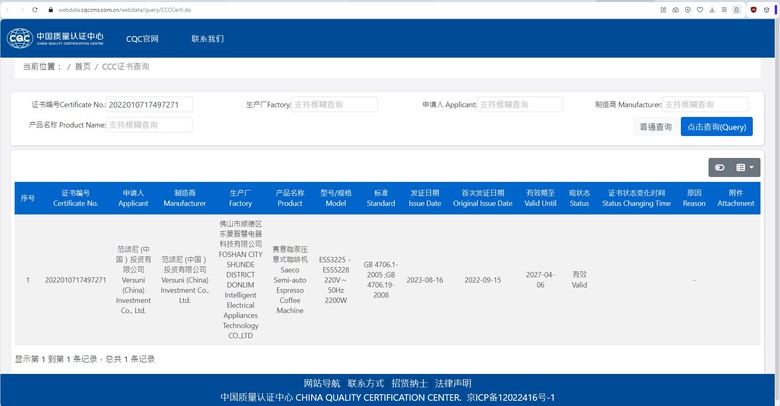
Task: Click the 普通查询 button
Action: 656,127
